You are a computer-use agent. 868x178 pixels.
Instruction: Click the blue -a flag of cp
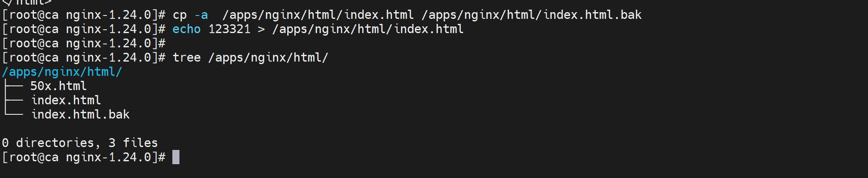click(201, 15)
